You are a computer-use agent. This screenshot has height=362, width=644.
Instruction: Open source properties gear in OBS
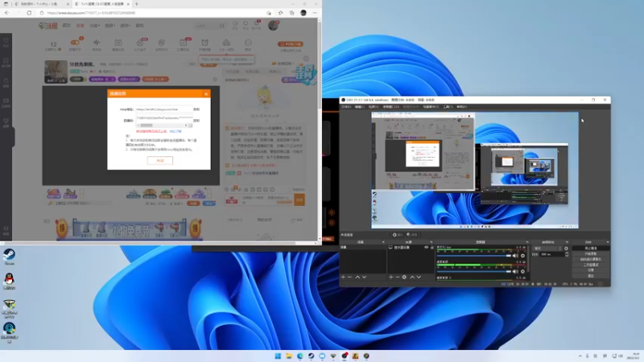pyautogui.click(x=404, y=277)
